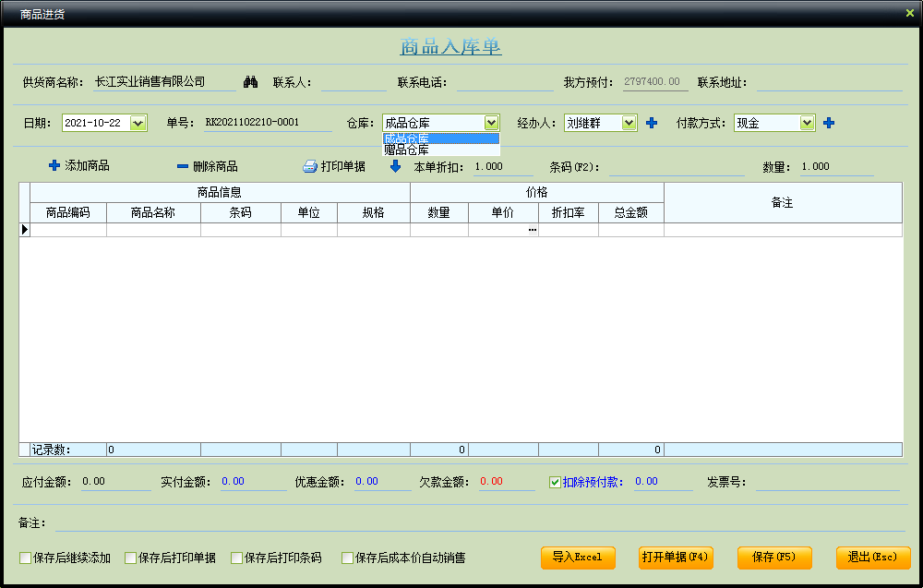Click the ellipsis button in 单价 cell

533,230
